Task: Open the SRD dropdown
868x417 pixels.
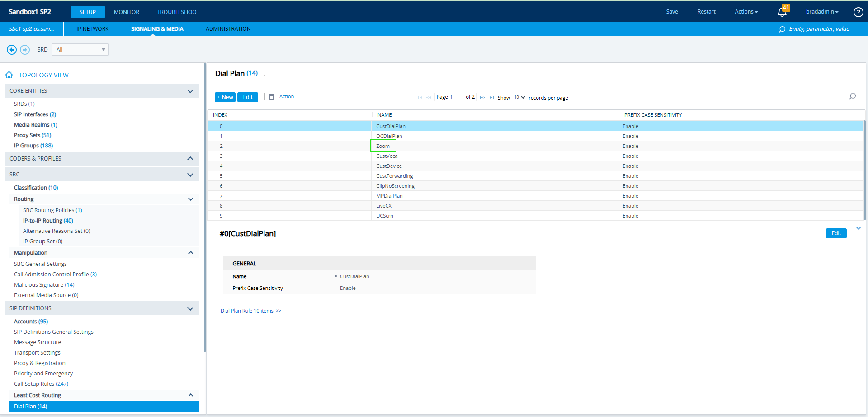Action: point(80,50)
